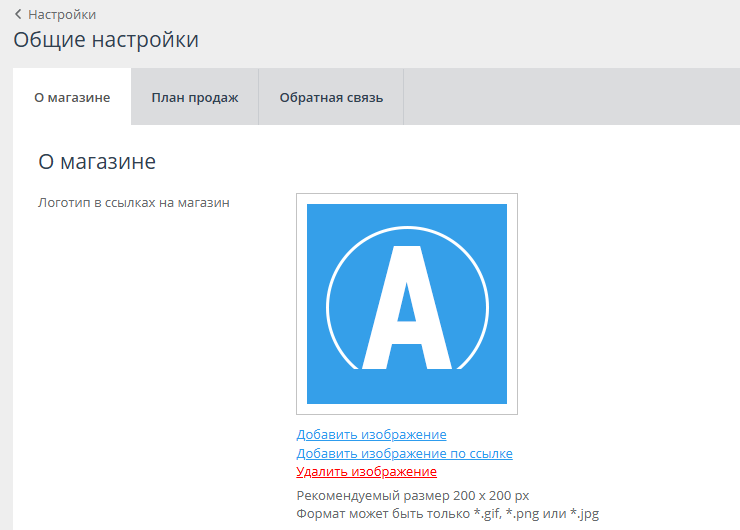Image resolution: width=740 pixels, height=530 pixels.
Task: Click the О магазине section heading
Action: click(x=97, y=162)
